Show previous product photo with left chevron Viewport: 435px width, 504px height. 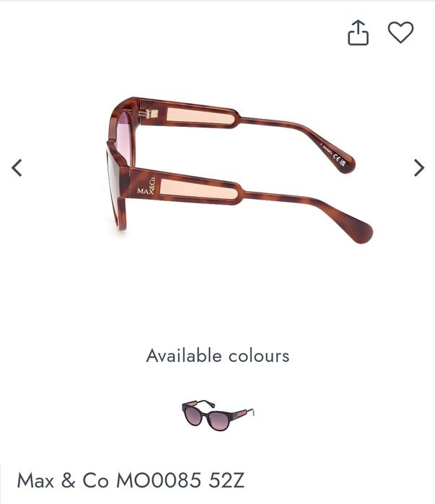point(17,168)
